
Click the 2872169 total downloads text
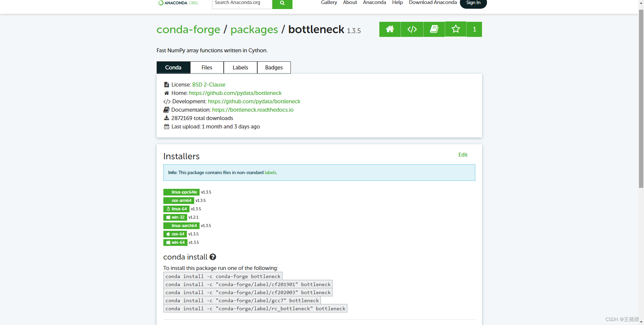pyautogui.click(x=202, y=118)
